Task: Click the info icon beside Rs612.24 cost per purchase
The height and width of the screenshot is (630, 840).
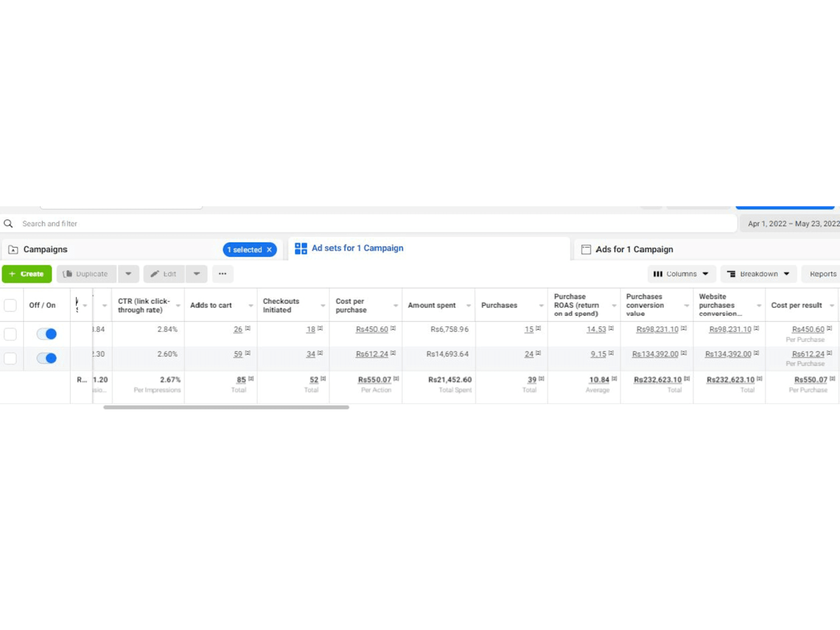Action: coord(393,353)
